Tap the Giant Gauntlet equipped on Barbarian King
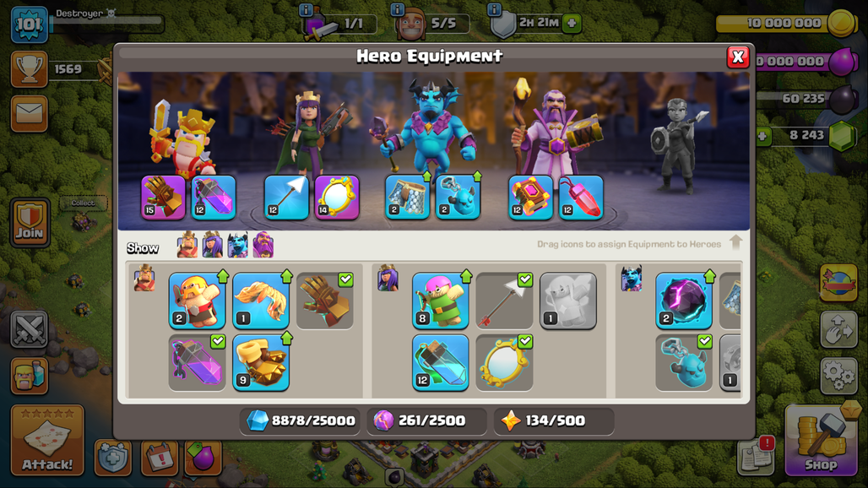The height and width of the screenshot is (488, 868). point(163,198)
